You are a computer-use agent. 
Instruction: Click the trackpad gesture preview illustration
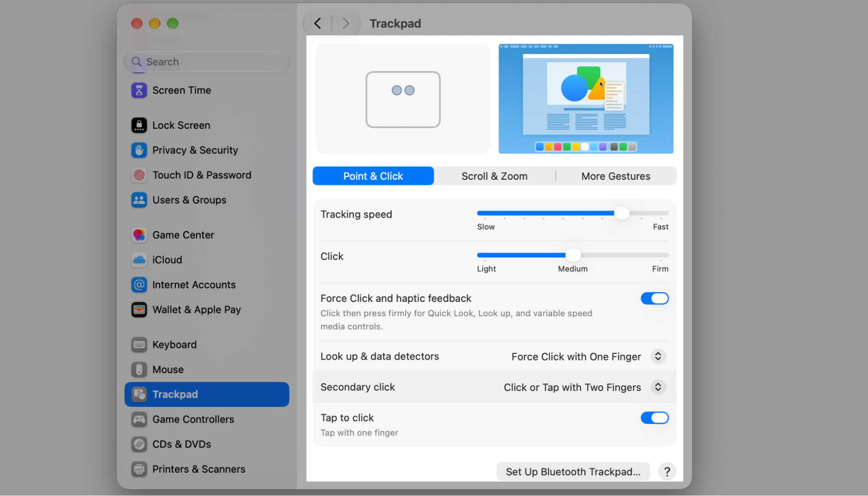(x=403, y=99)
